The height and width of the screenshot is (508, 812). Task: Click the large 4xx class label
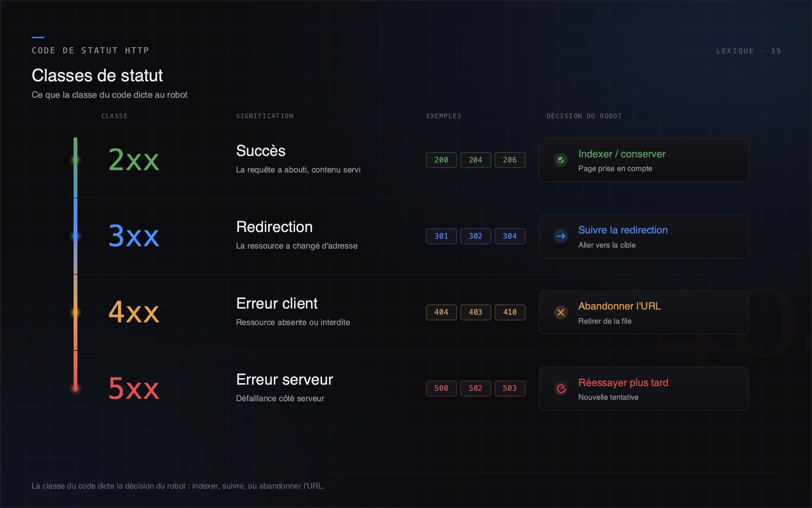pos(134,312)
